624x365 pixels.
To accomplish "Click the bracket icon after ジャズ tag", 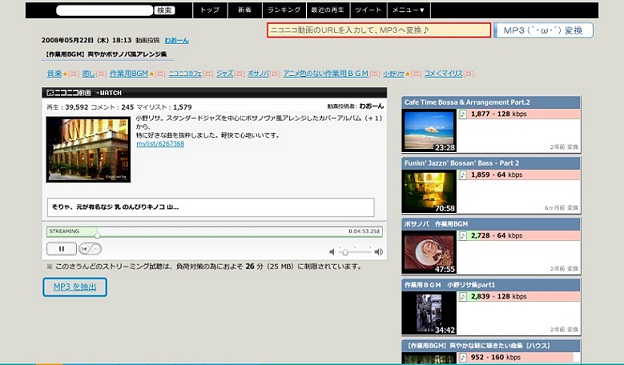I will (x=239, y=74).
